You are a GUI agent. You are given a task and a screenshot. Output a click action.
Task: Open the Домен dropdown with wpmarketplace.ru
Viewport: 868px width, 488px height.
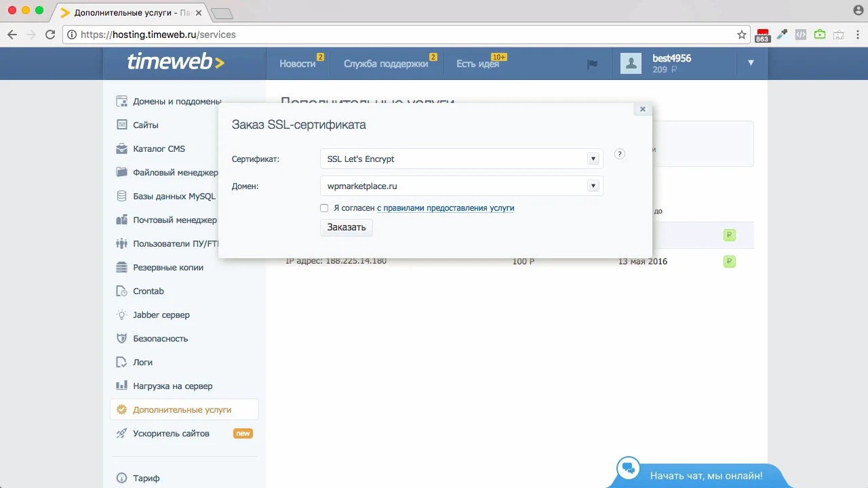tap(461, 186)
